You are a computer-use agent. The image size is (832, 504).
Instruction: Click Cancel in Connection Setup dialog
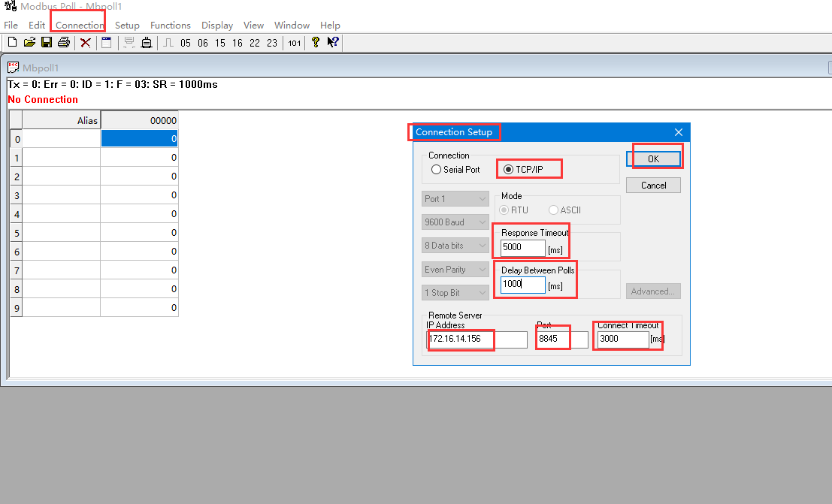(653, 186)
